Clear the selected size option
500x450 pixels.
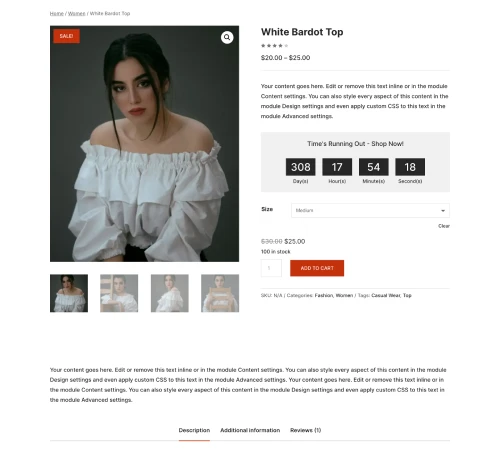click(444, 226)
